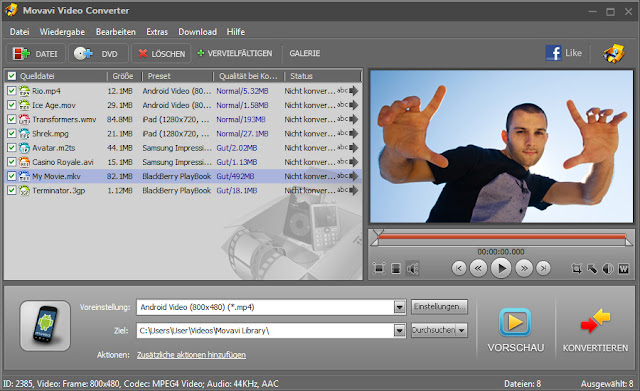640x391 pixels.
Task: Click the Einstellungen... button
Action: (x=439, y=307)
